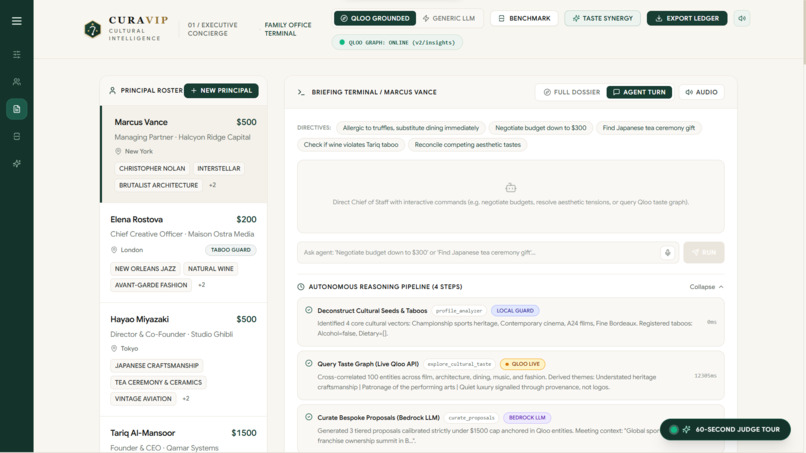
Task: Click the Run button
Action: coord(704,252)
